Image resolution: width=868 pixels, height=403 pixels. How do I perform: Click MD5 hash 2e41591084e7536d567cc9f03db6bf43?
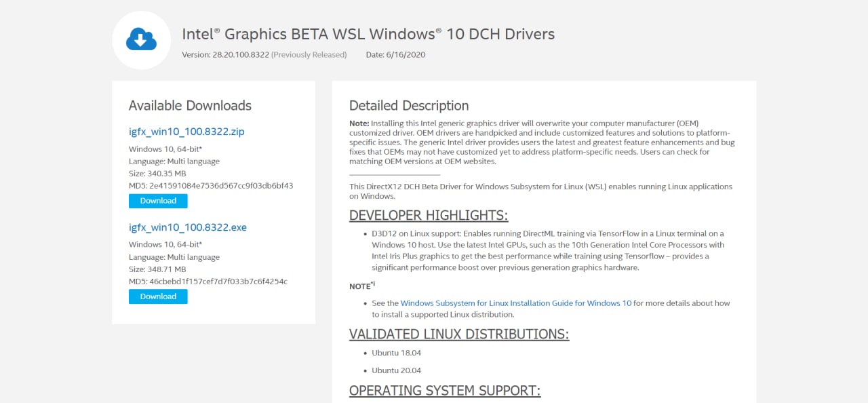(220, 185)
